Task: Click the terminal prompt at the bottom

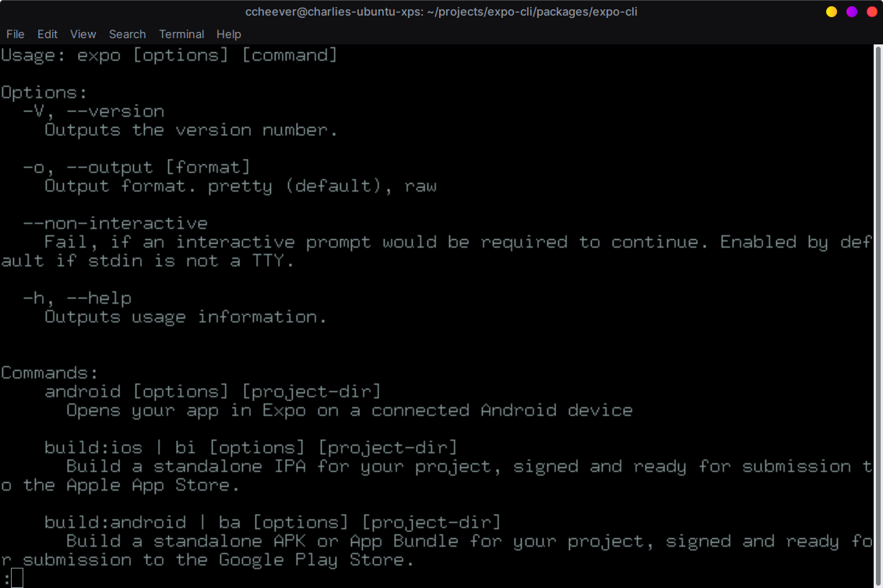Action: (x=11, y=578)
